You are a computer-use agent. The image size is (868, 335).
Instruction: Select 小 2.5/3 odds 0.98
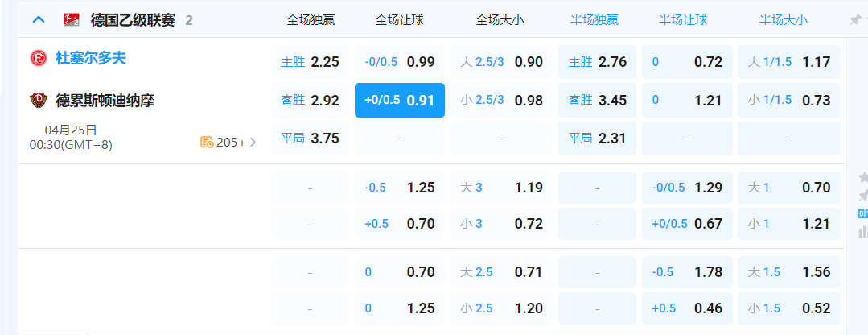(501, 100)
